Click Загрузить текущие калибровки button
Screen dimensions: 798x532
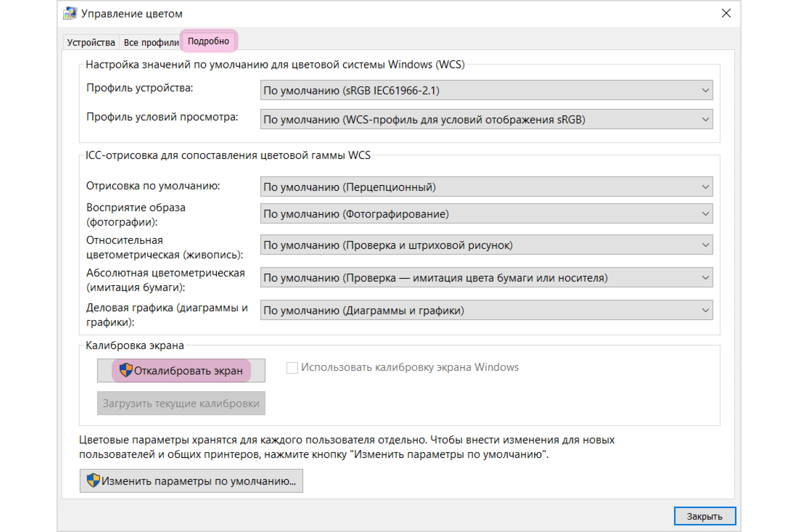(x=181, y=403)
